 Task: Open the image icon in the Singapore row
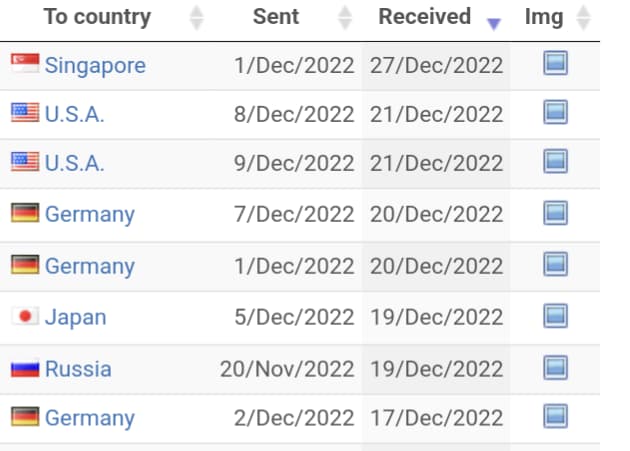(555, 65)
